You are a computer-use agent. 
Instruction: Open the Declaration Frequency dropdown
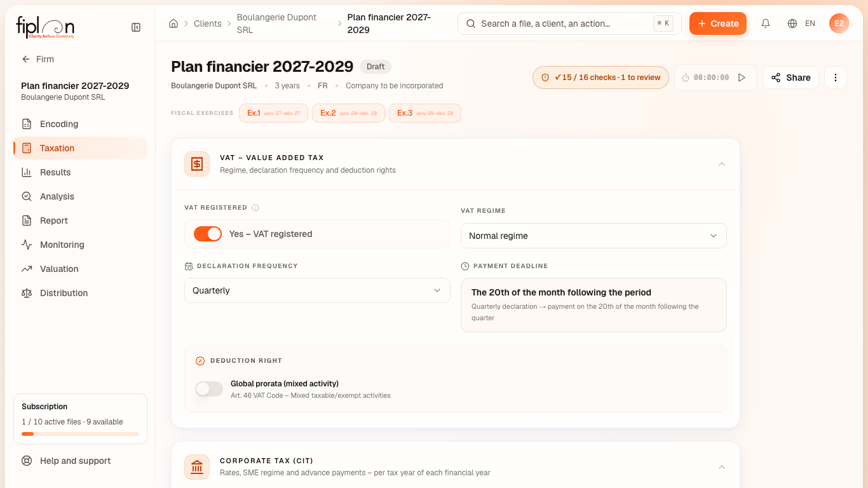coord(317,290)
